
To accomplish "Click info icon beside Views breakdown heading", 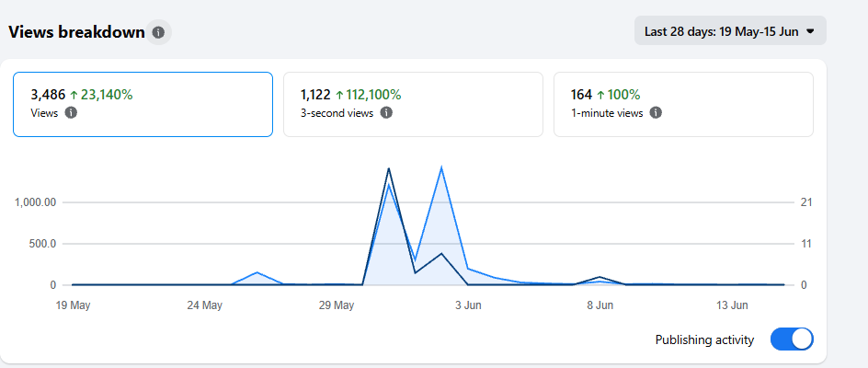I will (x=158, y=33).
